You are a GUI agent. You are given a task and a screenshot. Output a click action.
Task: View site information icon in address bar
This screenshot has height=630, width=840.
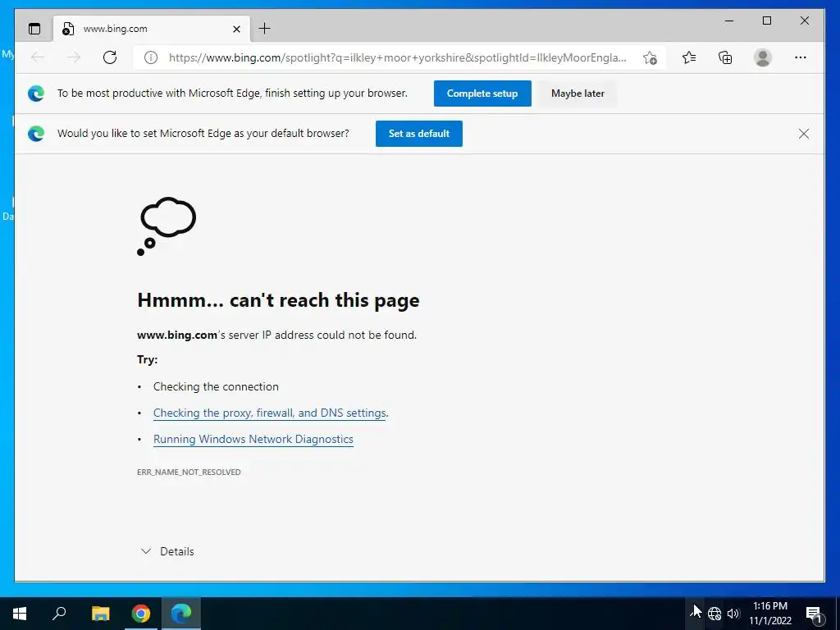pos(151,57)
